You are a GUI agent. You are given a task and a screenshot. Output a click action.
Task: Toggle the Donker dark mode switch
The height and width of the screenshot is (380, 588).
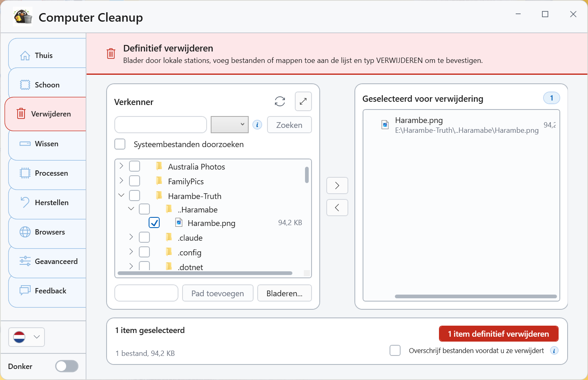[x=67, y=366]
